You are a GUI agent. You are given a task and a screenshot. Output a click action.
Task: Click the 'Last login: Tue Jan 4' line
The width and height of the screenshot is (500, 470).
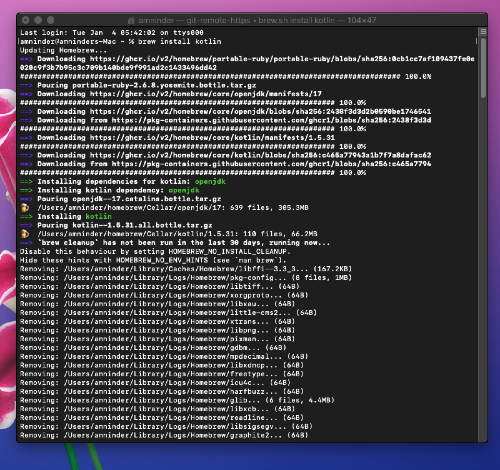(112, 33)
